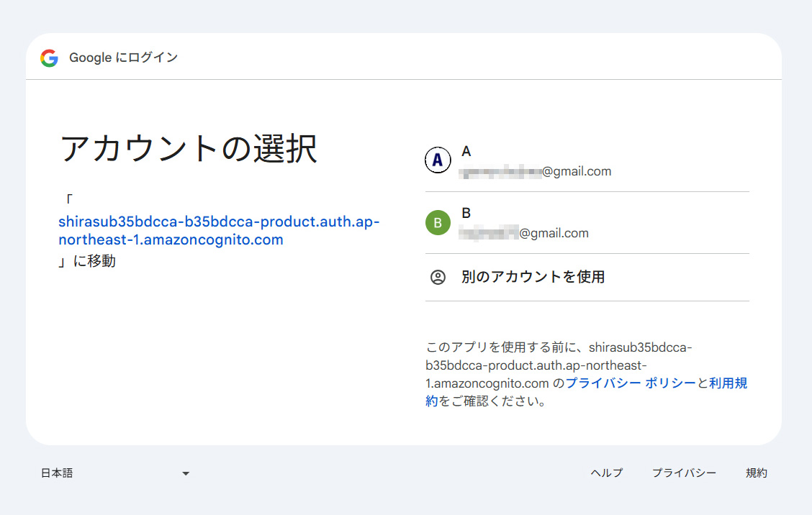Image resolution: width=812 pixels, height=515 pixels.
Task: Click account A gmail address text
Action: tap(535, 171)
